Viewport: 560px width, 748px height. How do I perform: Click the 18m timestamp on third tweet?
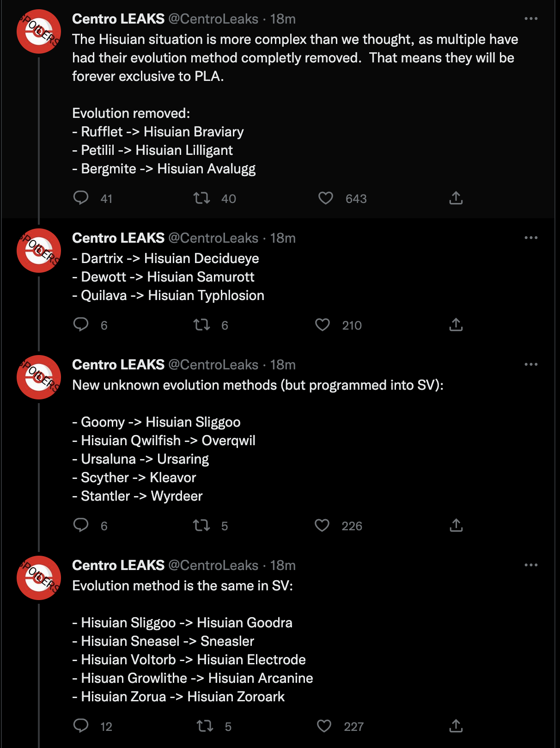pyautogui.click(x=283, y=365)
